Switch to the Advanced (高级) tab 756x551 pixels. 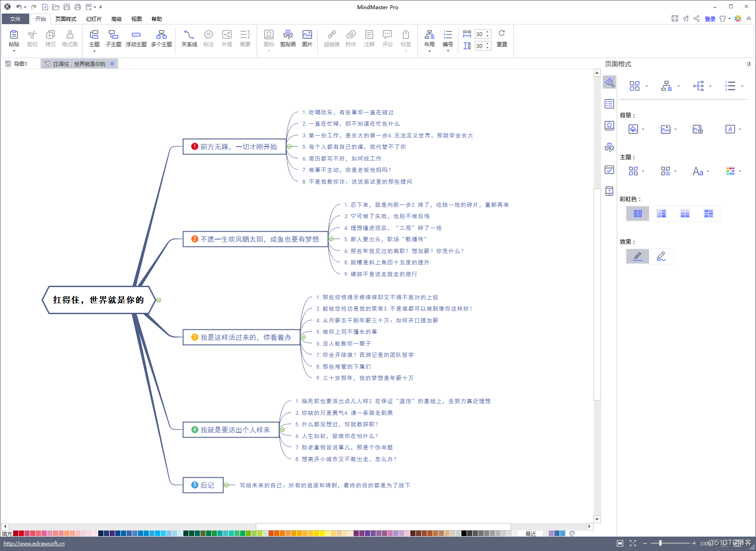117,19
